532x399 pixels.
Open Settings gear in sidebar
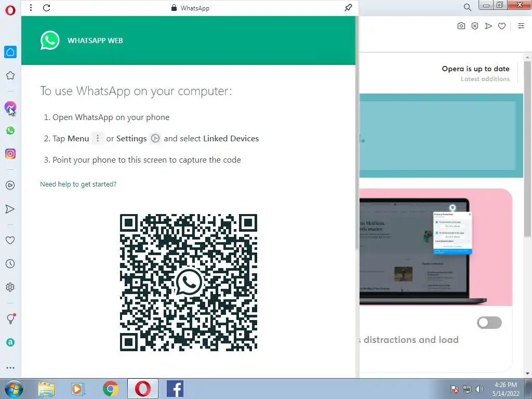[x=10, y=287]
